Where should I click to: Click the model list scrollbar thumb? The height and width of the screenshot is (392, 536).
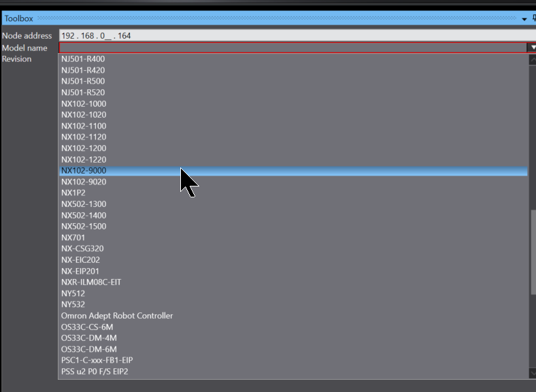(x=533, y=252)
